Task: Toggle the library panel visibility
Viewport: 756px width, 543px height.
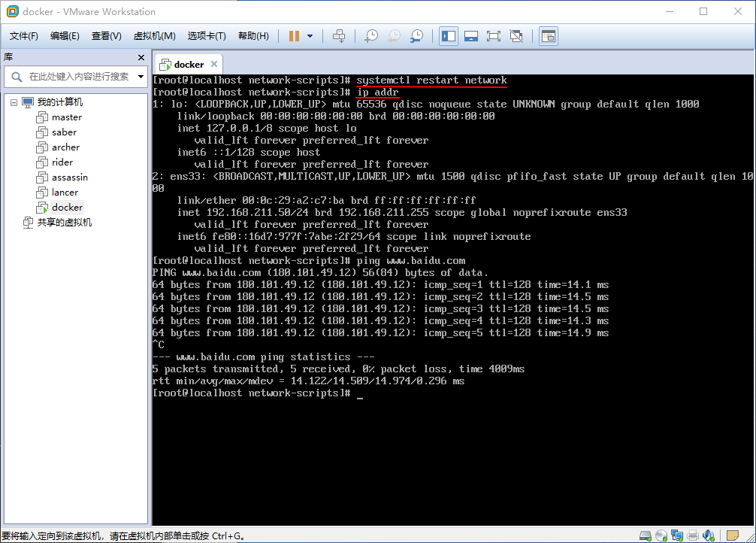Action: pyautogui.click(x=448, y=35)
